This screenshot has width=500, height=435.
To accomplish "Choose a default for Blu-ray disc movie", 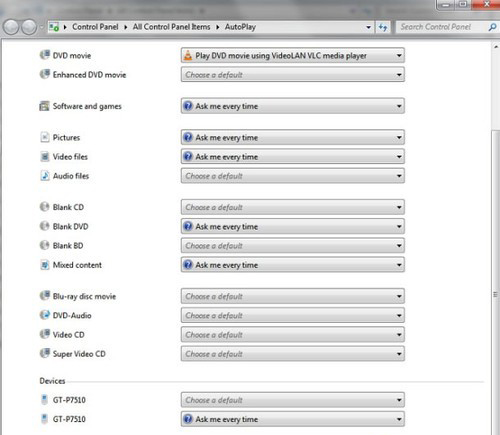I will pos(293,296).
